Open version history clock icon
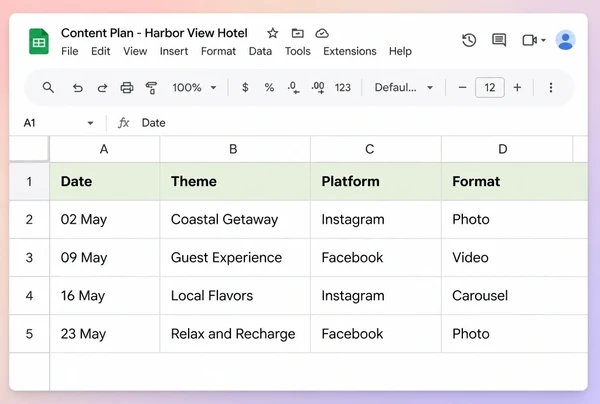This screenshot has height=404, width=600. coord(469,40)
